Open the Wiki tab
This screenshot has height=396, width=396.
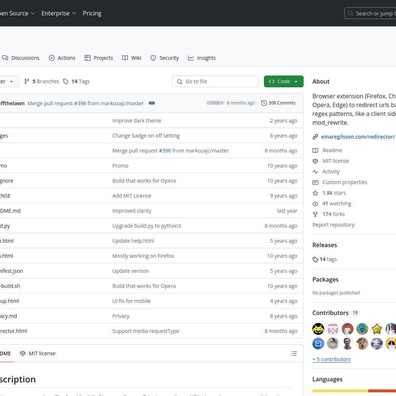(x=132, y=58)
